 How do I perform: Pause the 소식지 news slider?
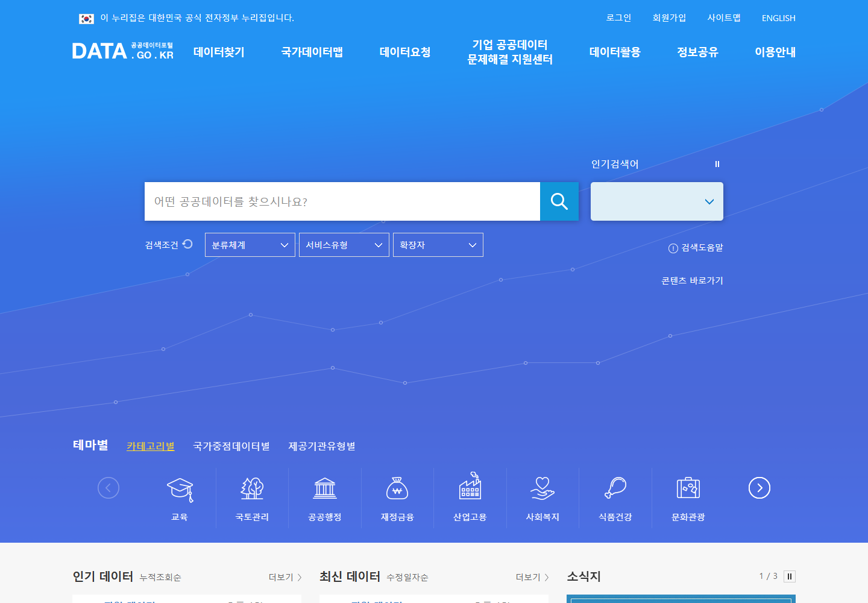790,576
